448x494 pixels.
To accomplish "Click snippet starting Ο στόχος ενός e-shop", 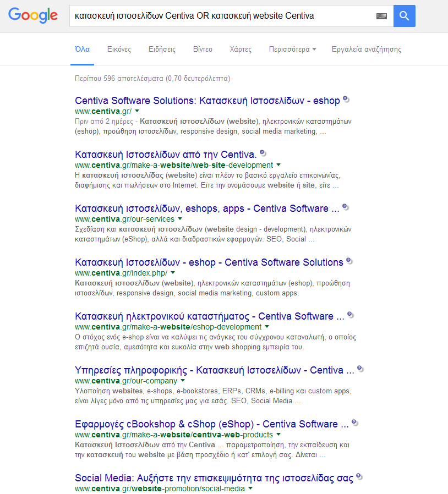I will 215,342.
